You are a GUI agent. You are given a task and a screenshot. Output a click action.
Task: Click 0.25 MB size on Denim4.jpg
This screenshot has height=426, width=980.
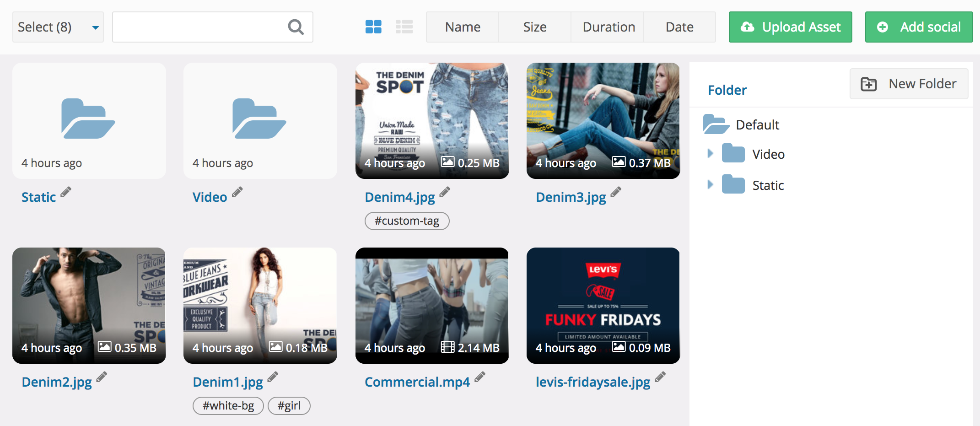[479, 163]
